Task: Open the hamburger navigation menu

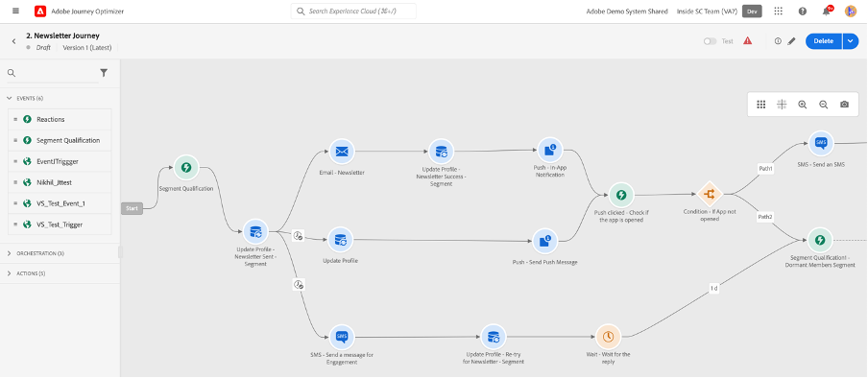Action: pos(15,12)
